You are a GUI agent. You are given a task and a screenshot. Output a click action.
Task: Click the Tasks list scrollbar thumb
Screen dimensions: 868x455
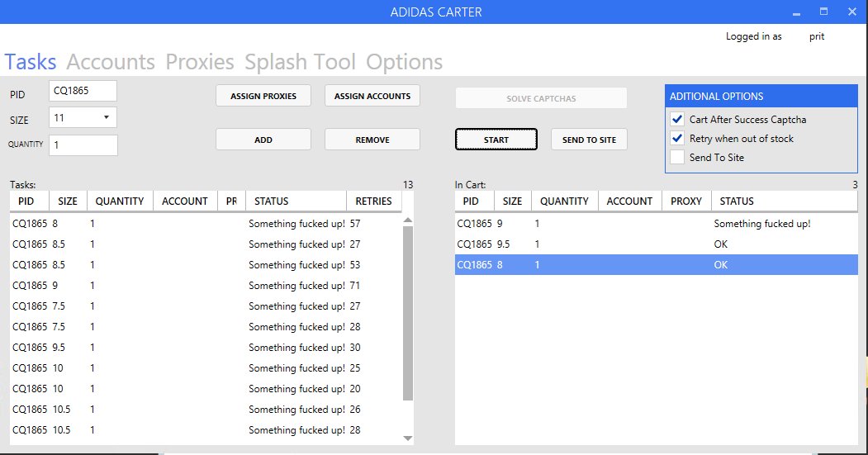pyautogui.click(x=408, y=313)
